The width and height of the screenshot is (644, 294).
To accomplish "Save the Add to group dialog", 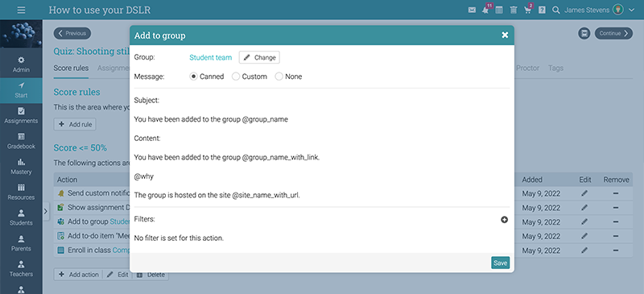I will coord(500,263).
